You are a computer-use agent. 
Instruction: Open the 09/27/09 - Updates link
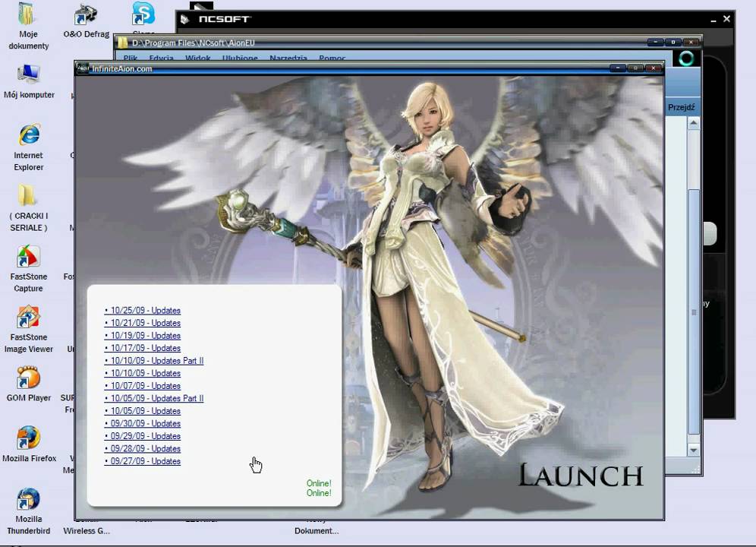click(x=142, y=461)
